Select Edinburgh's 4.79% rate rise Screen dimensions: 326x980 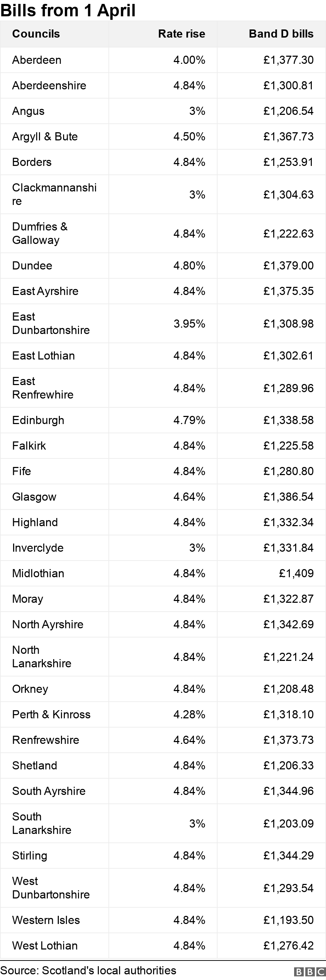[x=189, y=421]
